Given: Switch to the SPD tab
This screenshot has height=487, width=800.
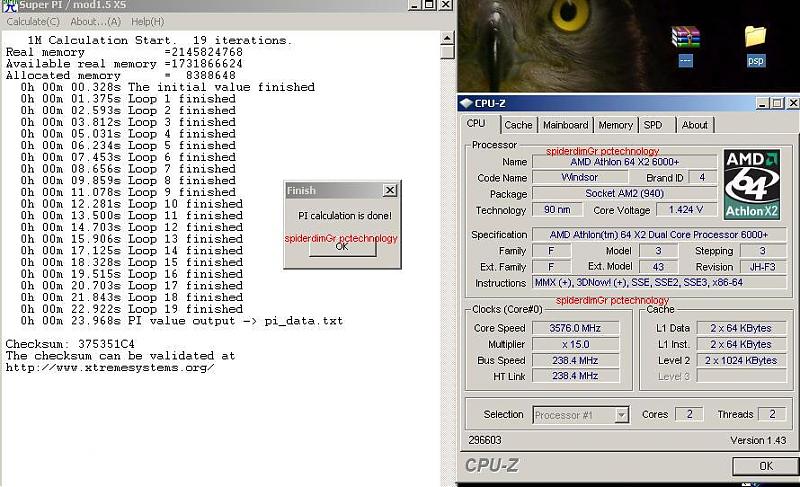Looking at the screenshot, I should (x=653, y=125).
